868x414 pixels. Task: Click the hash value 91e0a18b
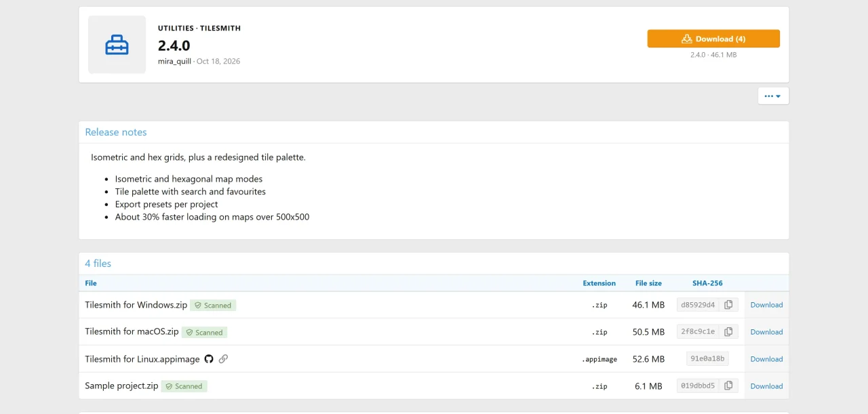point(707,359)
